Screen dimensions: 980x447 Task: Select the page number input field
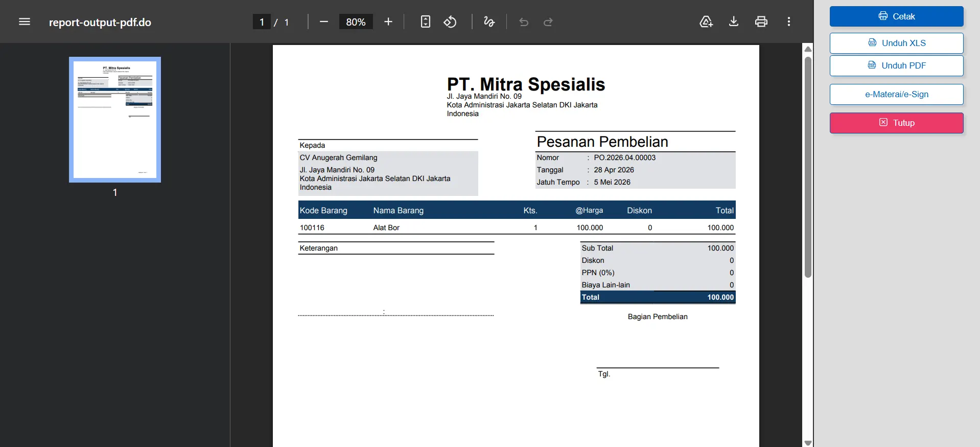(262, 22)
